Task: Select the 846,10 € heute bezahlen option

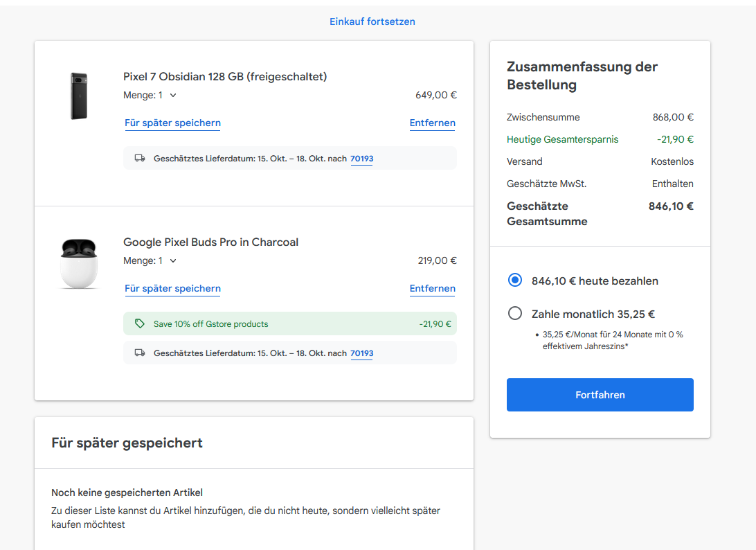Action: pos(514,281)
